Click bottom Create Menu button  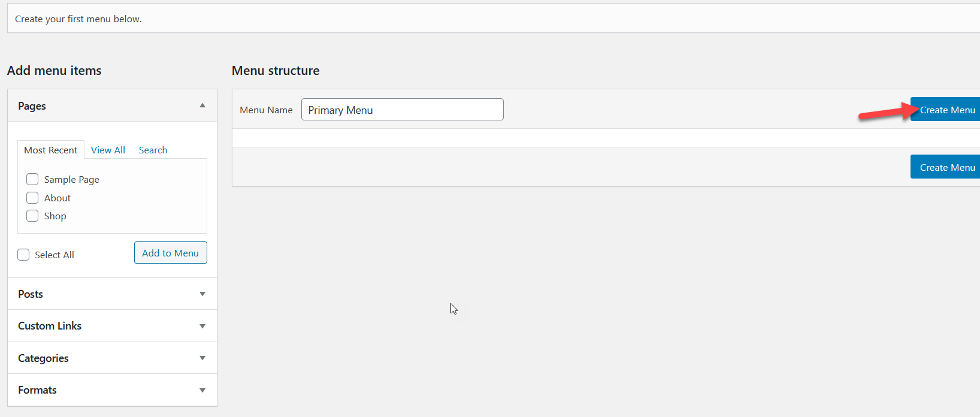click(x=946, y=167)
